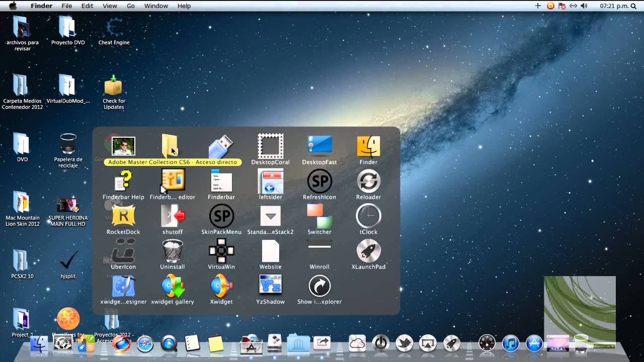The image size is (644, 362).
Task: Launch UberIcon
Action: [123, 251]
